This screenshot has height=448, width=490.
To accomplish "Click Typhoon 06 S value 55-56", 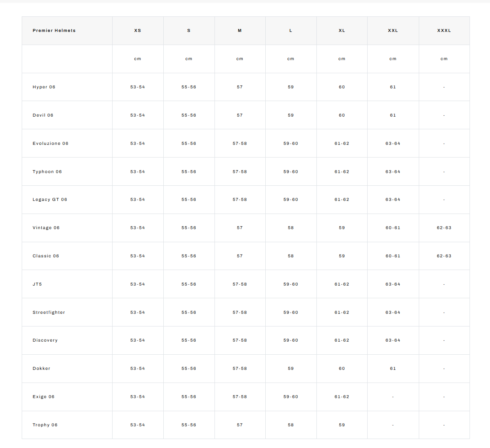I will tap(189, 171).
